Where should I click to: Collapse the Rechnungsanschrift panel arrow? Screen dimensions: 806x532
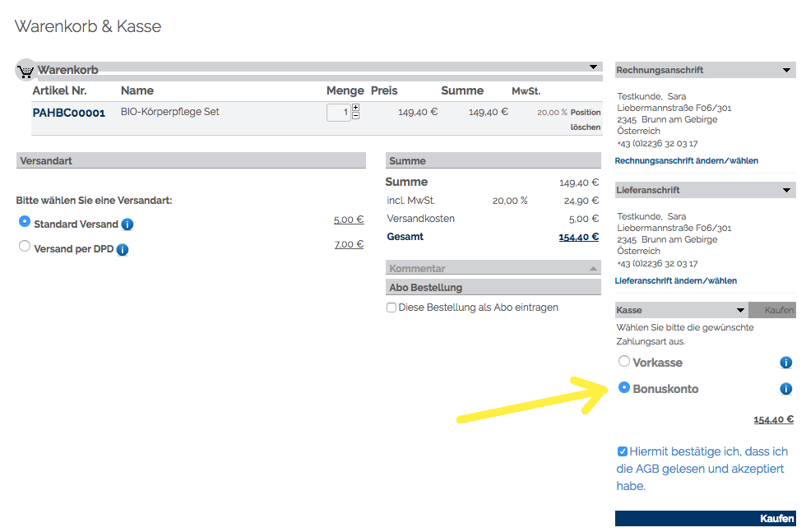click(x=786, y=70)
